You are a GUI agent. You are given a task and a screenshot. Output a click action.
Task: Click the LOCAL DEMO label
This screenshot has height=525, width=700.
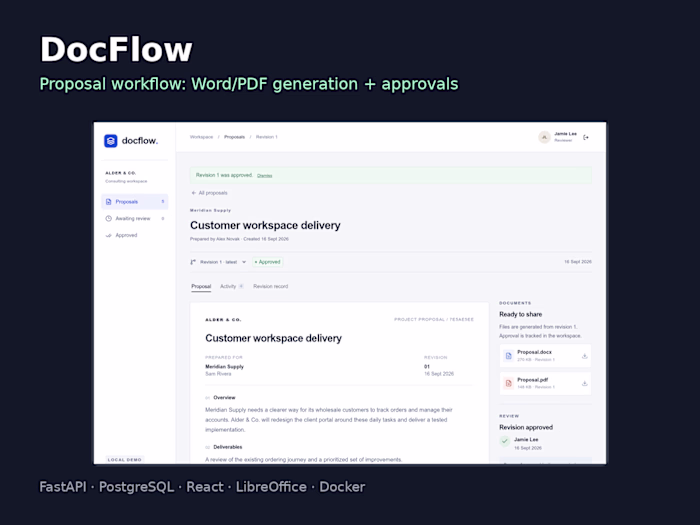pyautogui.click(x=125, y=459)
